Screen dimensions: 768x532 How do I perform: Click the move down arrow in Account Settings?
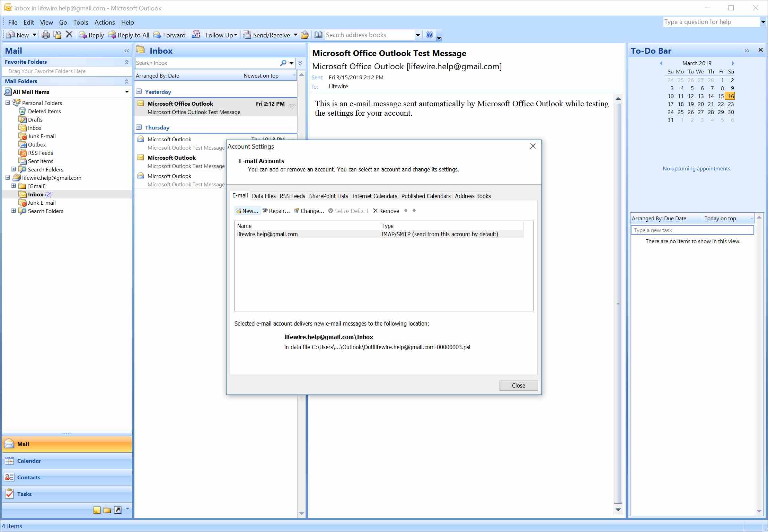414,211
